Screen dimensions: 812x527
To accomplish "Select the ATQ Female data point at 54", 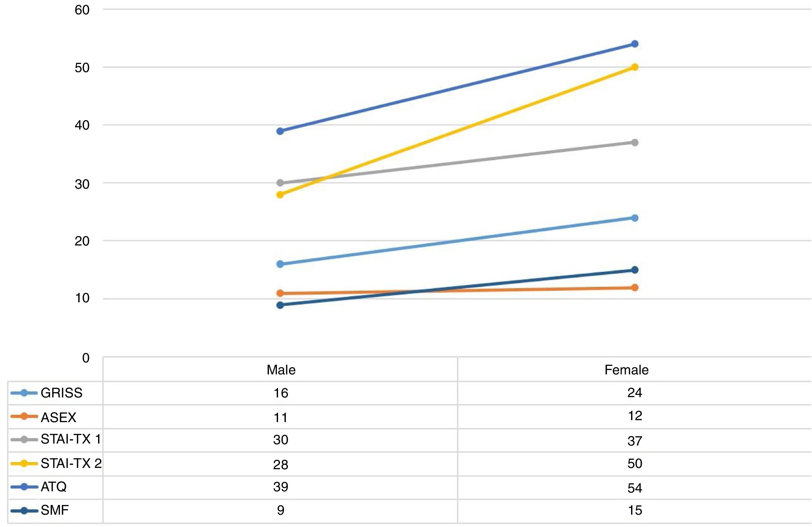I will 635,44.
